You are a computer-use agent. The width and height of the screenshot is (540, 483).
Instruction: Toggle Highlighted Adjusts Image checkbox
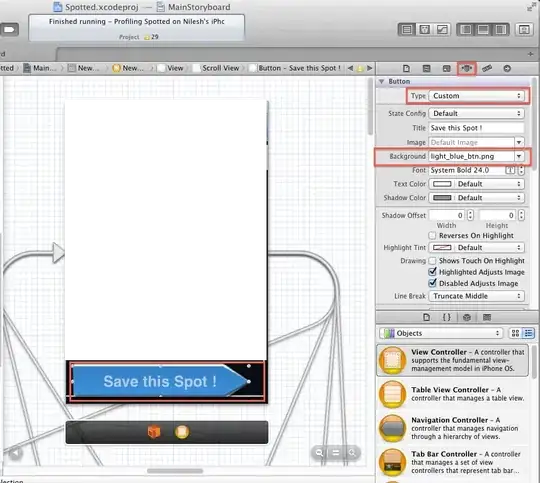[x=432, y=272]
